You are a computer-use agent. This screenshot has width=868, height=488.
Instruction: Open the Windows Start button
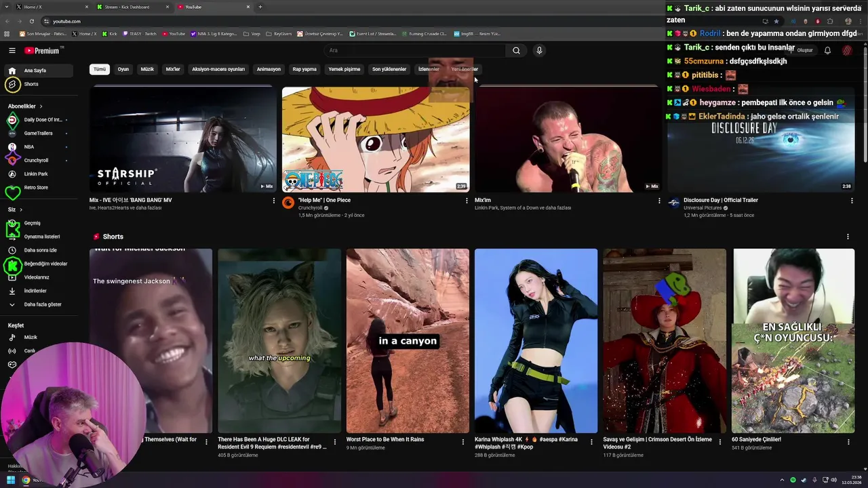point(11,480)
